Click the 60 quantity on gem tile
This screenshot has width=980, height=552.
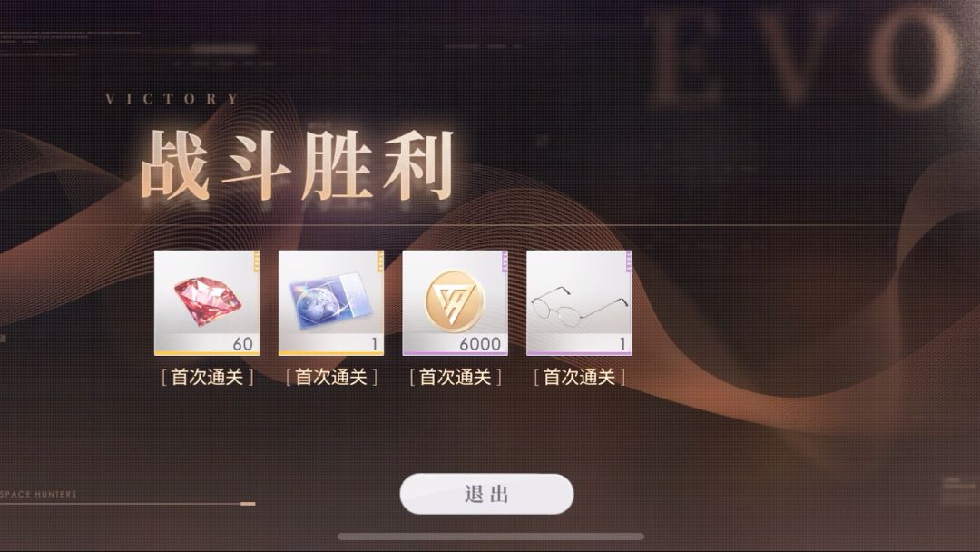(x=242, y=344)
